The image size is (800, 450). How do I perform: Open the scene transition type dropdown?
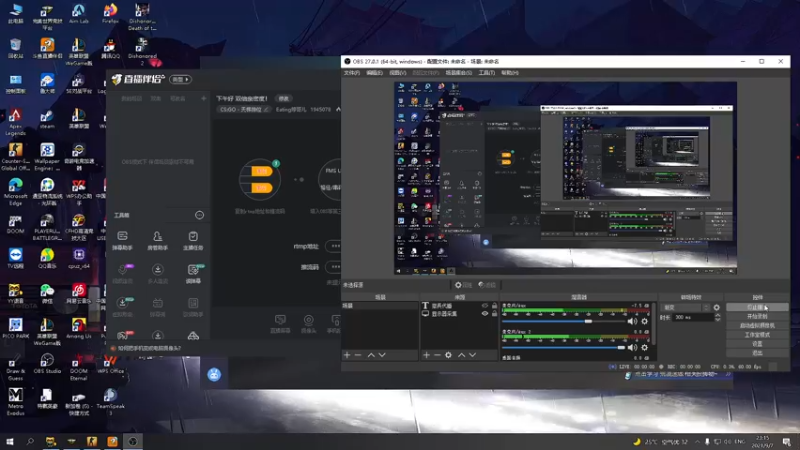click(x=685, y=308)
